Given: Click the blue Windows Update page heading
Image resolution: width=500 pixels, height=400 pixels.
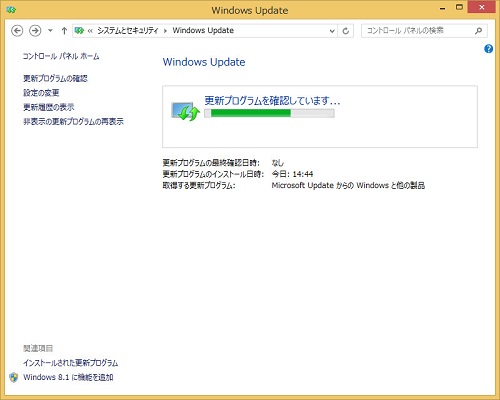Looking at the screenshot, I should point(204,62).
